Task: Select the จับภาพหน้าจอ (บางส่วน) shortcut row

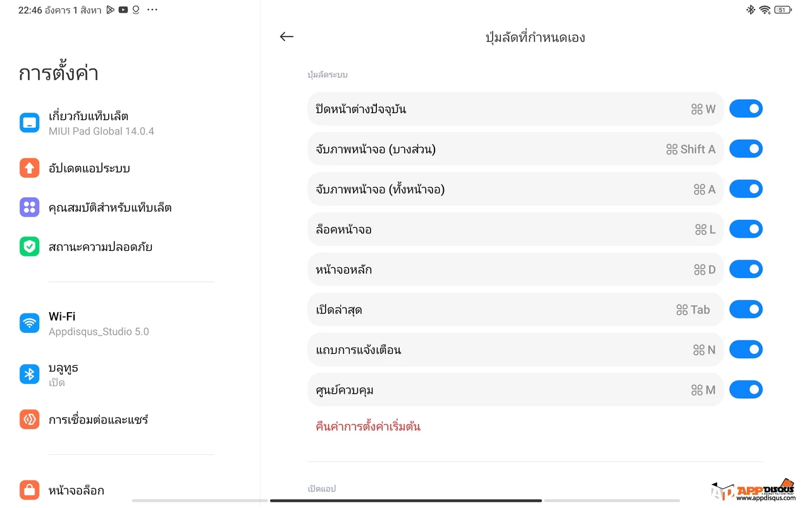Action: pyautogui.click(x=515, y=149)
